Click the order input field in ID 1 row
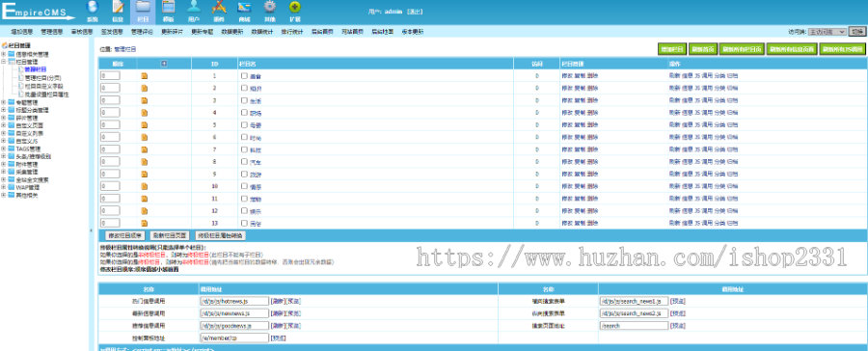 tap(110, 76)
